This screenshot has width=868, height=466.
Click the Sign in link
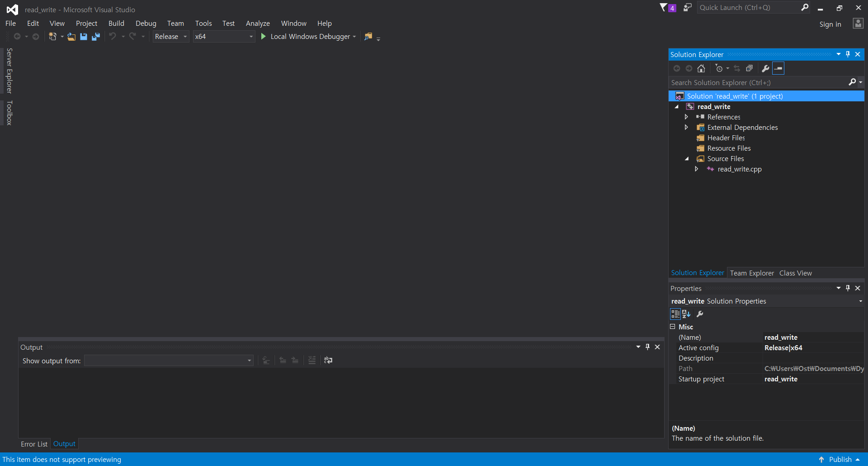(x=830, y=24)
